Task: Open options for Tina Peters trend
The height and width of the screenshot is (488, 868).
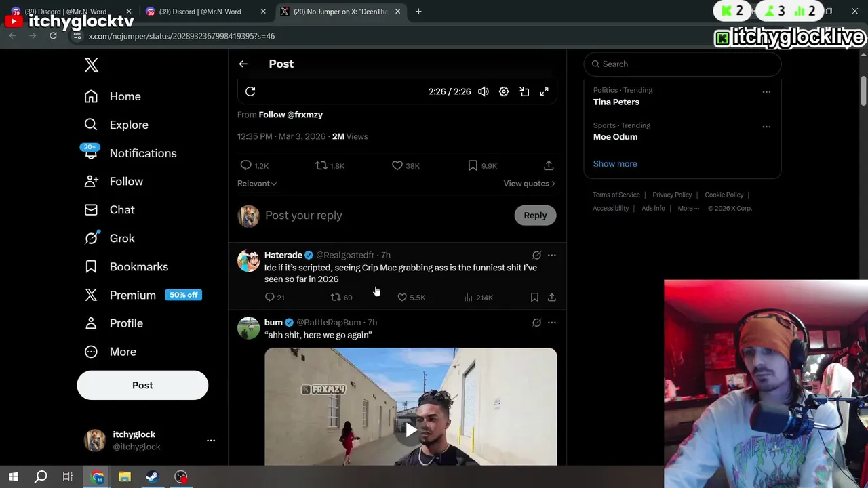Action: coord(766,91)
